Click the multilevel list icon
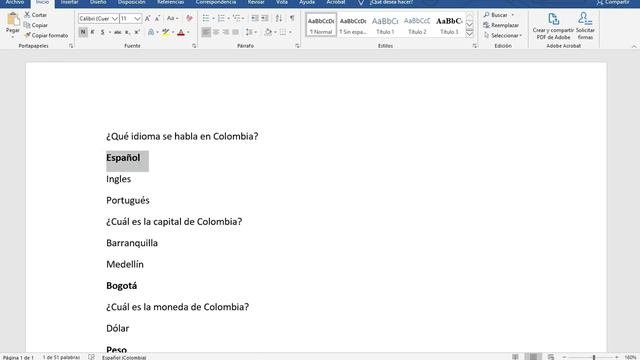 (236, 18)
